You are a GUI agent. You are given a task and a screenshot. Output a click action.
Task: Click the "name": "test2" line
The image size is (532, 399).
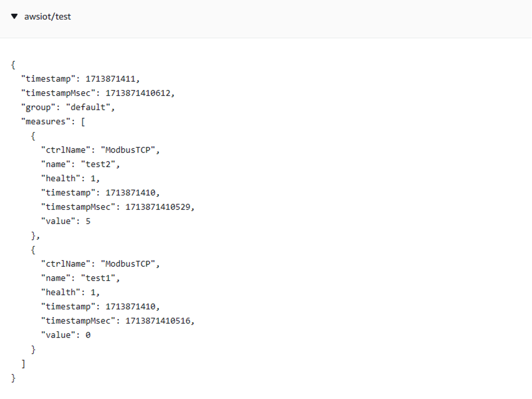click(80, 164)
